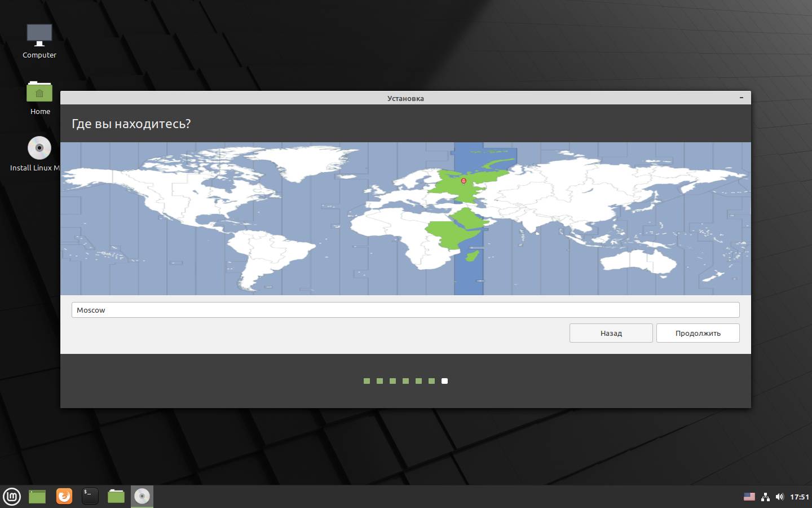
Task: Open the US keyboard layout flag indicator
Action: 749,497
